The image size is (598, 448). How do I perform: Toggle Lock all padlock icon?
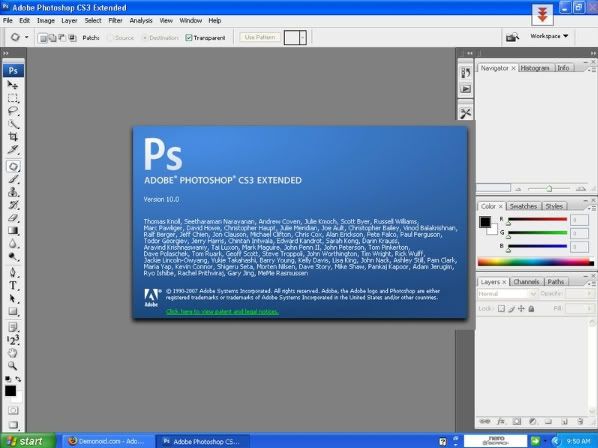click(531, 308)
